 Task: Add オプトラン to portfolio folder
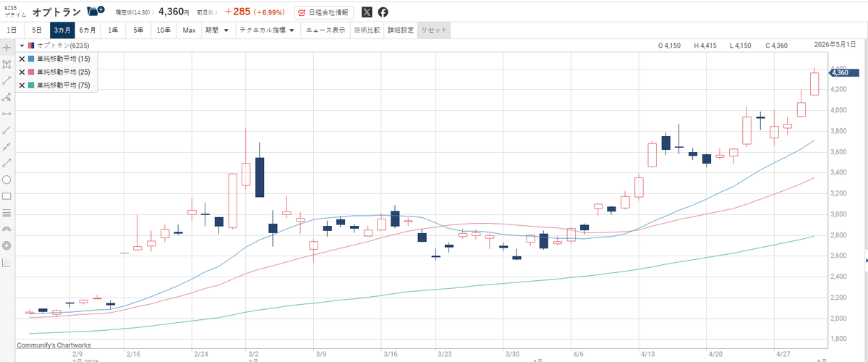click(95, 12)
